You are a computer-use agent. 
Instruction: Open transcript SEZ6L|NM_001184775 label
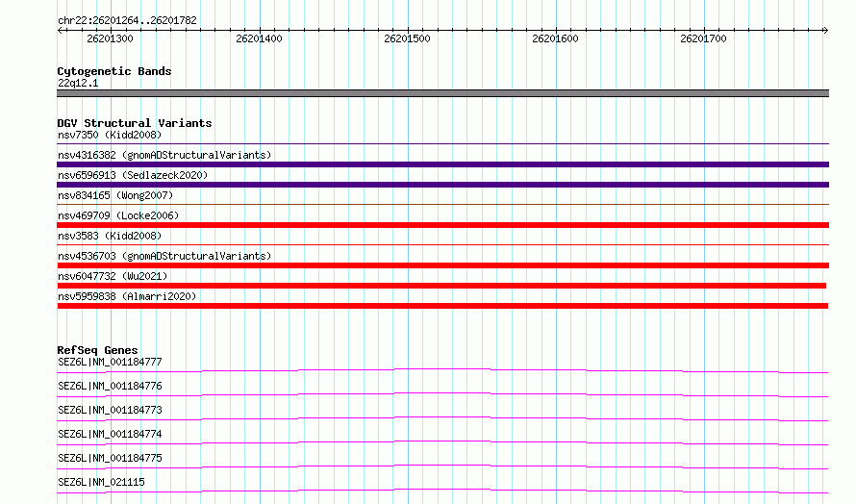point(110,458)
